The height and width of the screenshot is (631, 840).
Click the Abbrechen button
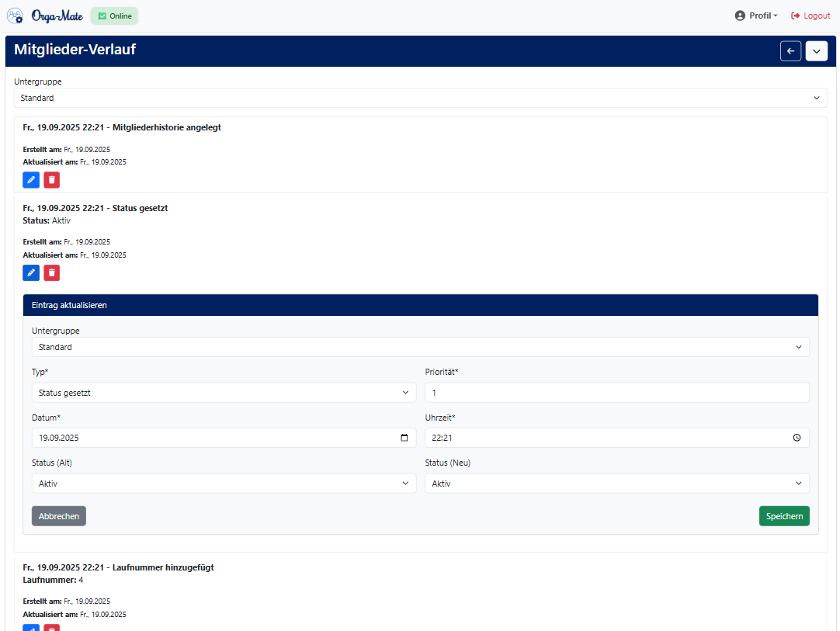(x=59, y=516)
